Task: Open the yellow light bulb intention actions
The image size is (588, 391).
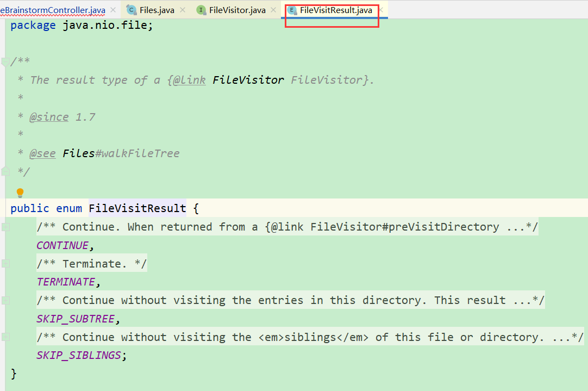Action: tap(20, 193)
